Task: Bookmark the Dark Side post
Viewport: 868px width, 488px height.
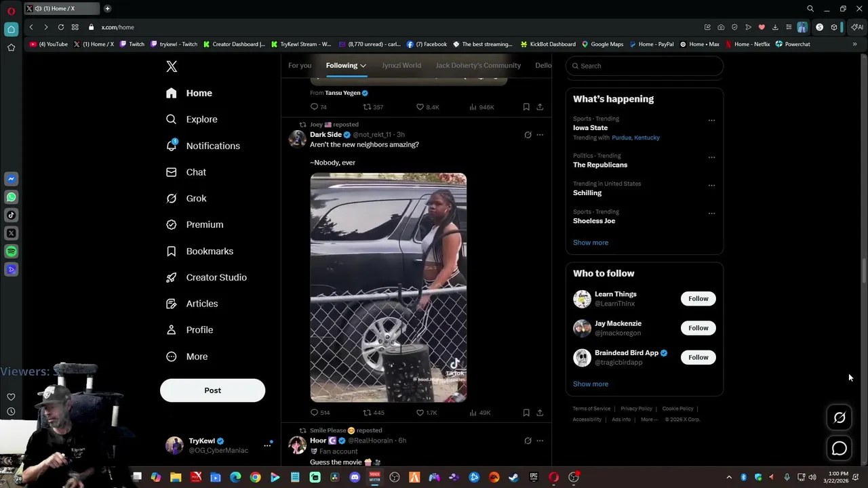Action: click(526, 413)
